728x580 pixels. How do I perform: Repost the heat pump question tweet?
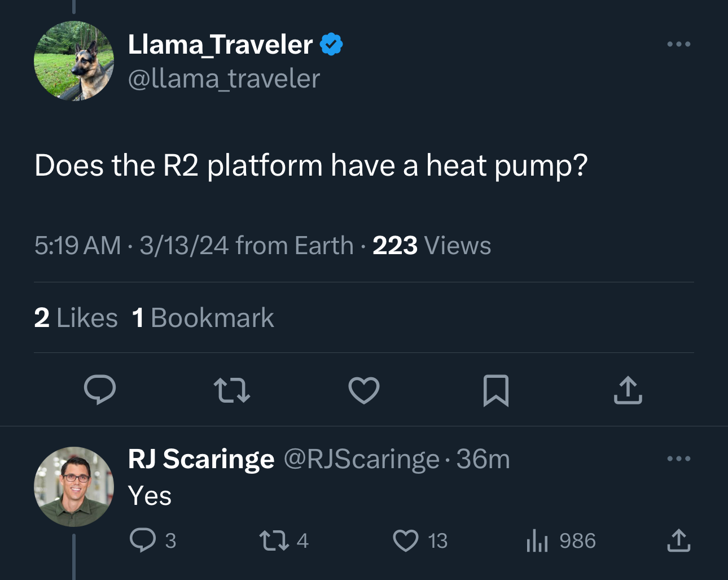point(232,389)
